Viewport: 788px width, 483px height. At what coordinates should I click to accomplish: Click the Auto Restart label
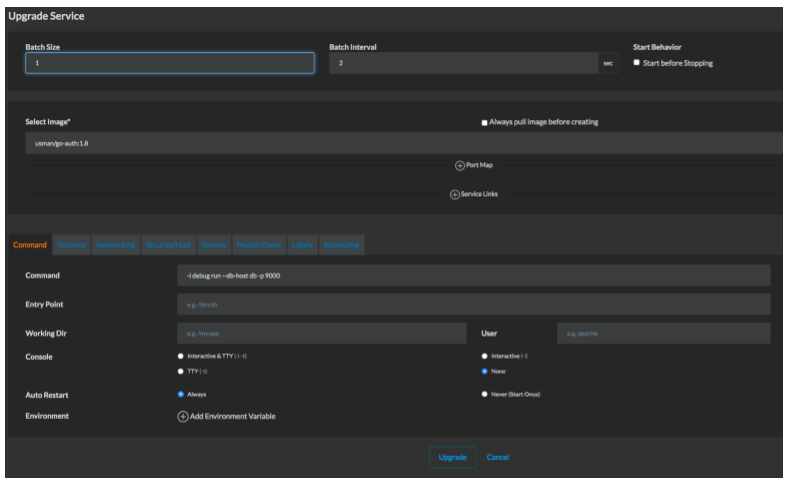pyautogui.click(x=47, y=395)
